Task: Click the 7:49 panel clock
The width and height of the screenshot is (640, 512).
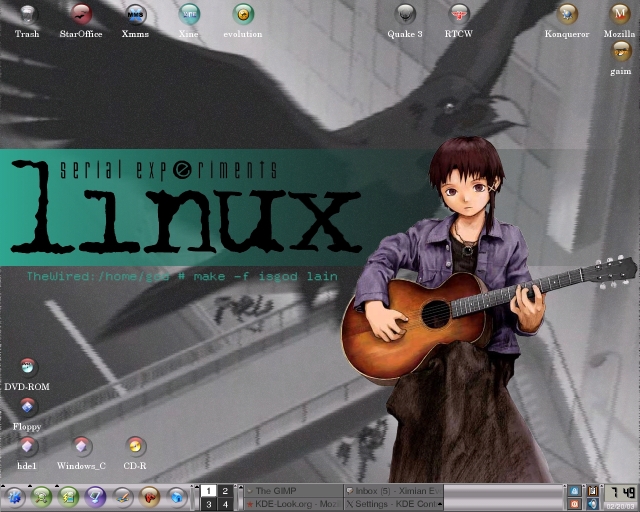Action: [620, 493]
